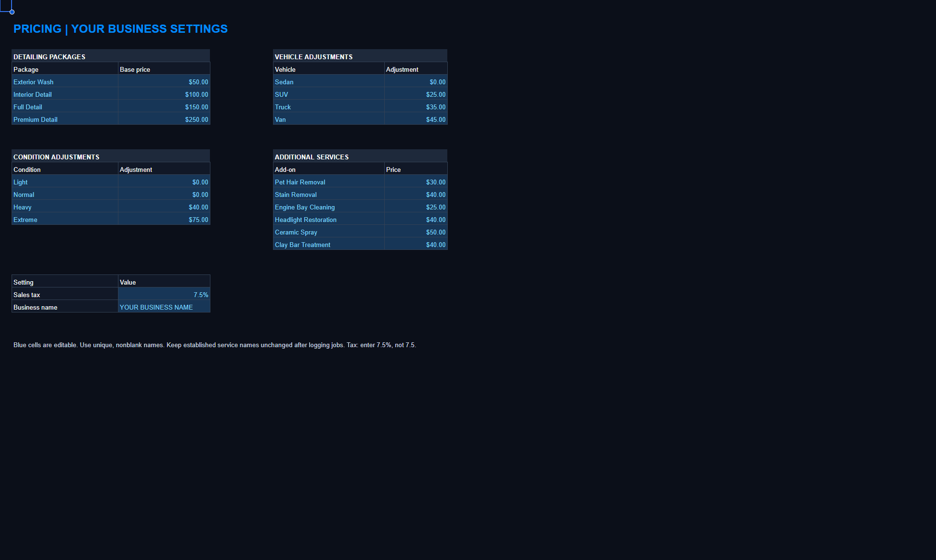936x560 pixels.
Task: Click the Stain Removal $40.00 price
Action: coord(416,195)
